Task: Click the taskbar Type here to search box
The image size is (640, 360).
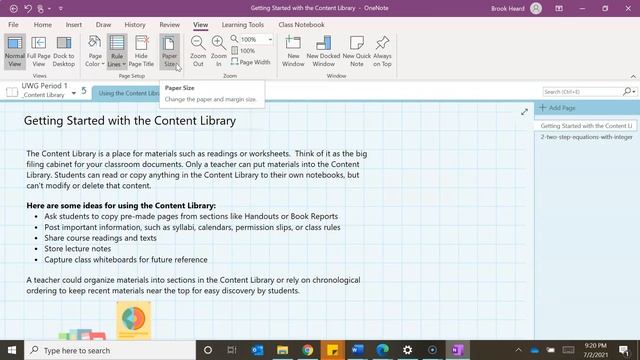Action: click(x=110, y=350)
